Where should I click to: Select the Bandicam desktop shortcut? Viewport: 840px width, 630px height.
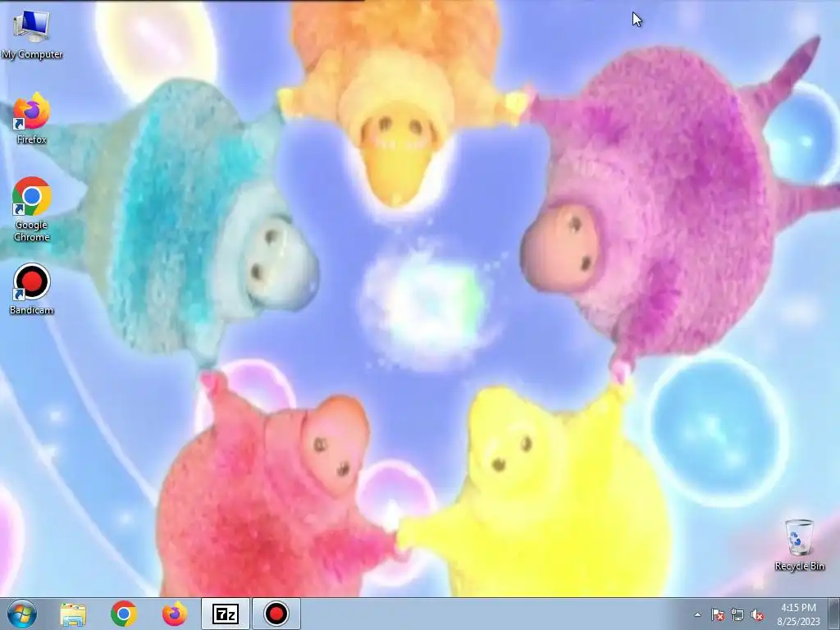click(32, 288)
